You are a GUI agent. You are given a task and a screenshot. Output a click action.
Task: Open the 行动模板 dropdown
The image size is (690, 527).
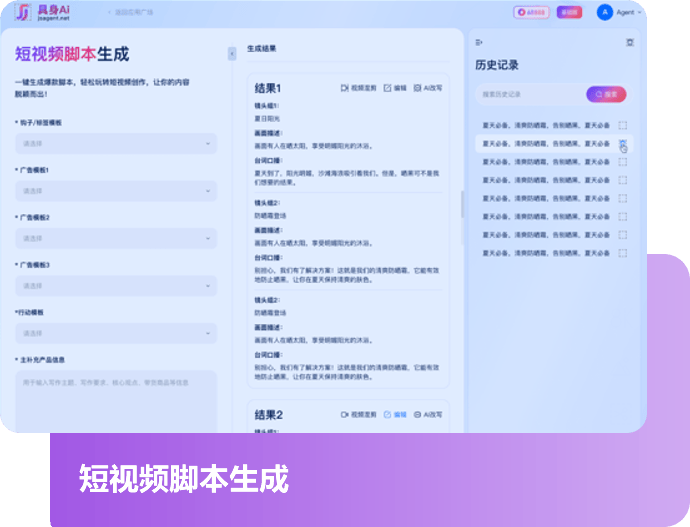(x=115, y=333)
